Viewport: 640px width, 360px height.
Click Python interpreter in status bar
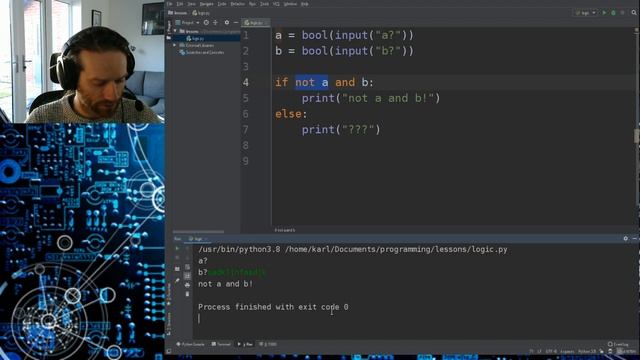click(x=587, y=351)
